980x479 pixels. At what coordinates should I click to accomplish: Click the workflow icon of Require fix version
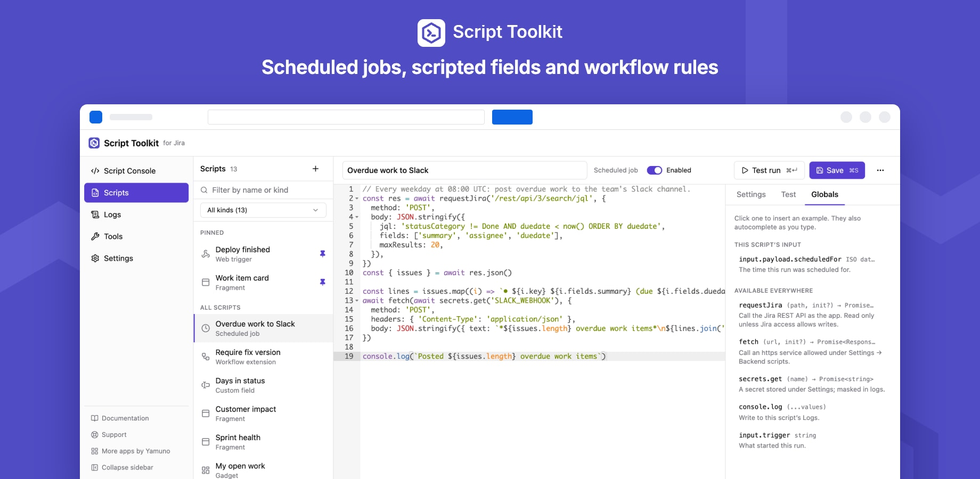tap(206, 357)
